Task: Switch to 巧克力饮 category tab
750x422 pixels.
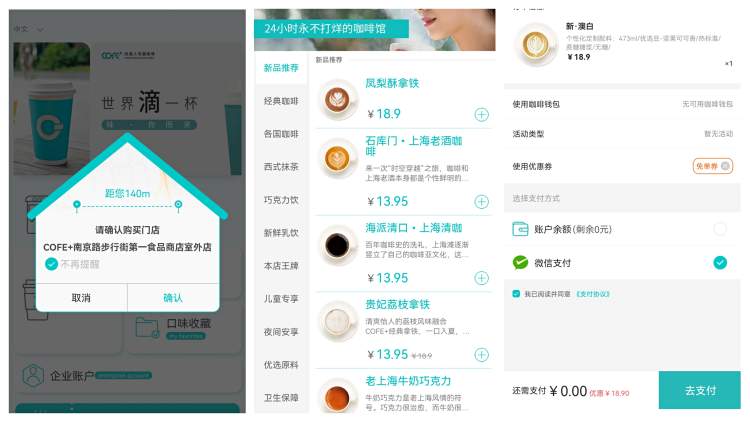Action: (x=281, y=200)
